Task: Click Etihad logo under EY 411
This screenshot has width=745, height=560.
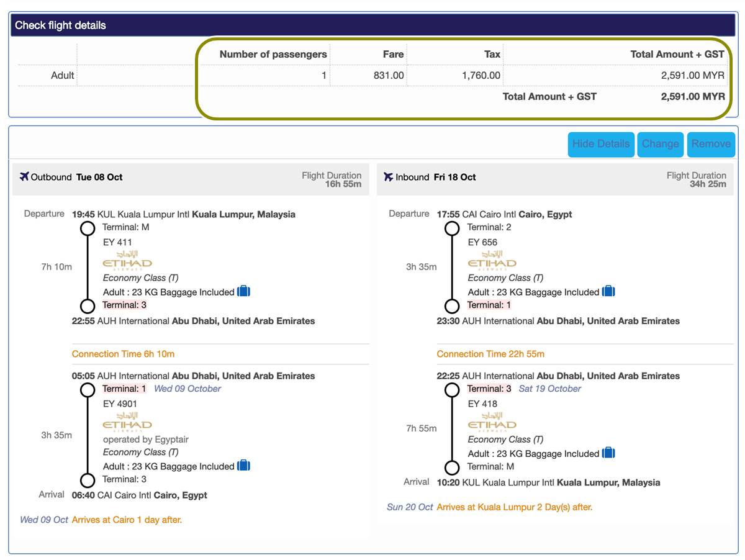Action: [x=127, y=260]
